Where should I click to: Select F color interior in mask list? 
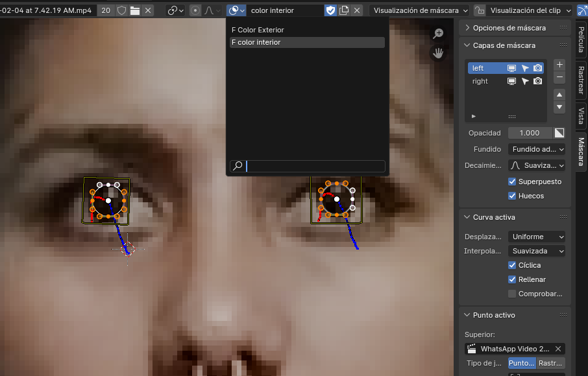(307, 42)
